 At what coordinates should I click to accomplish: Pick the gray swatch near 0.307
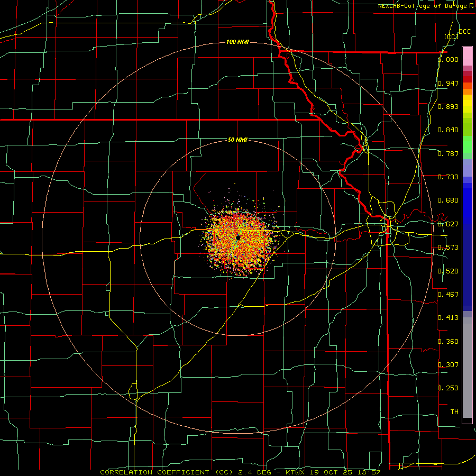[x=467, y=368]
